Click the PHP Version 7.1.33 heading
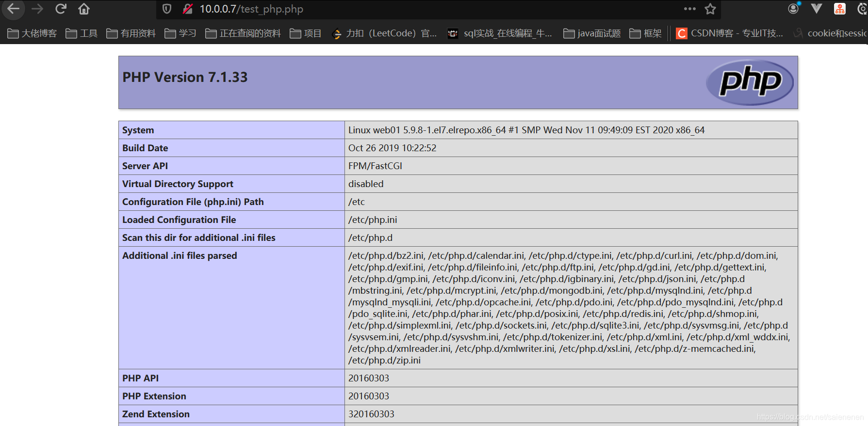The width and height of the screenshot is (868, 426). coord(185,77)
